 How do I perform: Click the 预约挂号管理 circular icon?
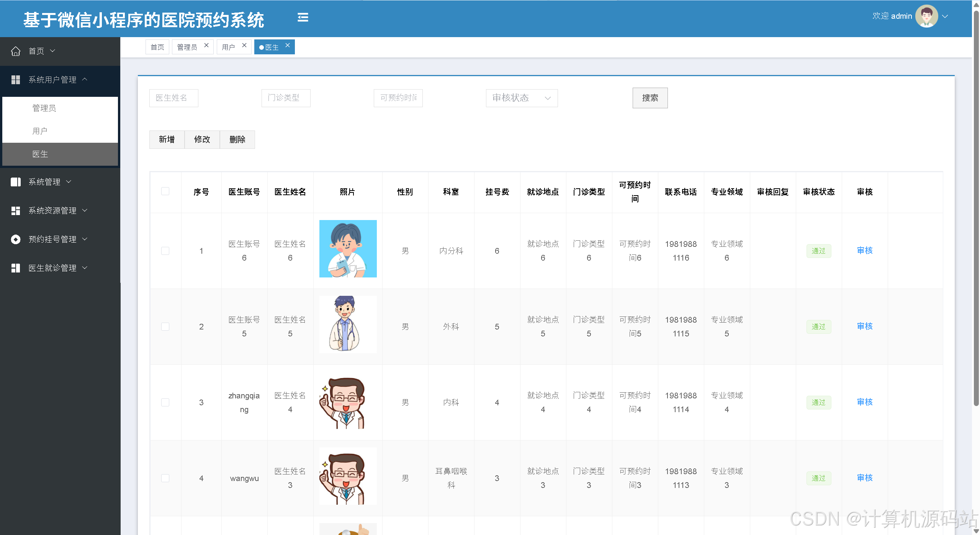(16, 239)
